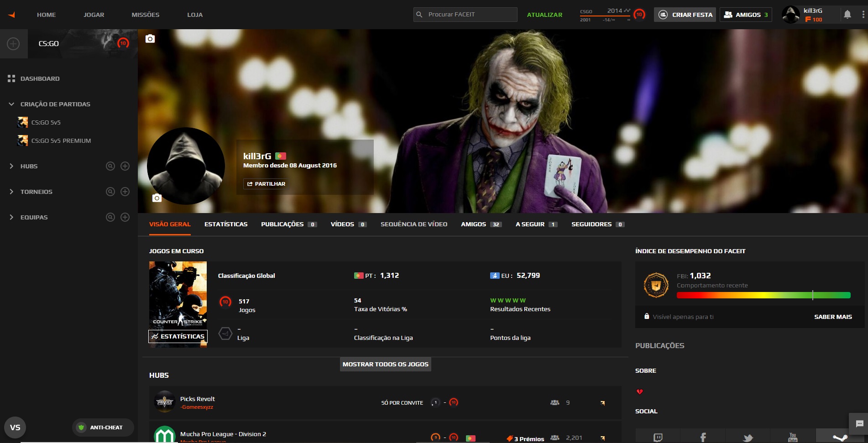The width and height of the screenshot is (868, 443).
Task: Open Mucha Pro League arrow icon
Action: (602, 438)
